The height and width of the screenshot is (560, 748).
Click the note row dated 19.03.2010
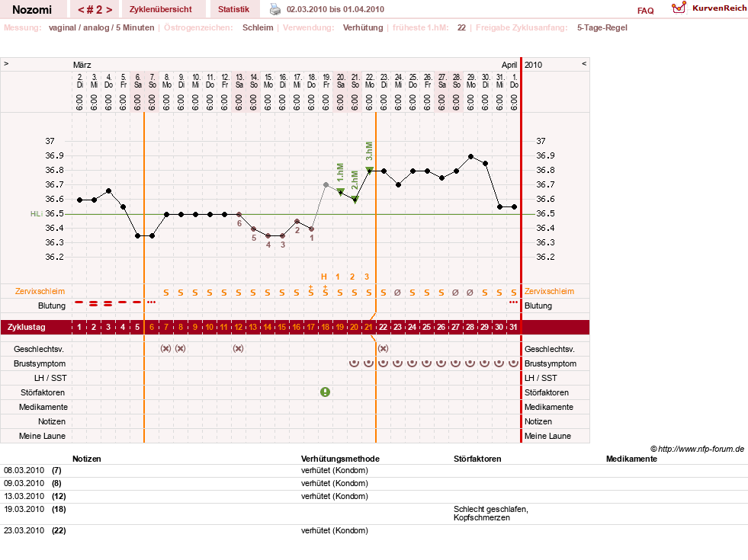tap(374, 514)
